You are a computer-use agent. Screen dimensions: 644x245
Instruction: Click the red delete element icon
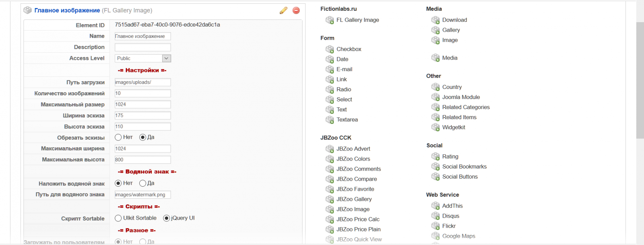[x=296, y=10]
